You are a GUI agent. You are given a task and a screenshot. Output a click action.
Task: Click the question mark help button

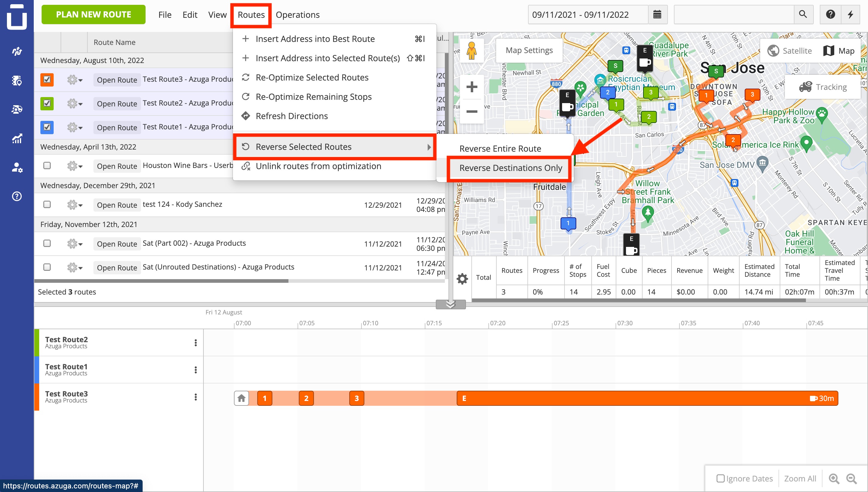point(831,14)
